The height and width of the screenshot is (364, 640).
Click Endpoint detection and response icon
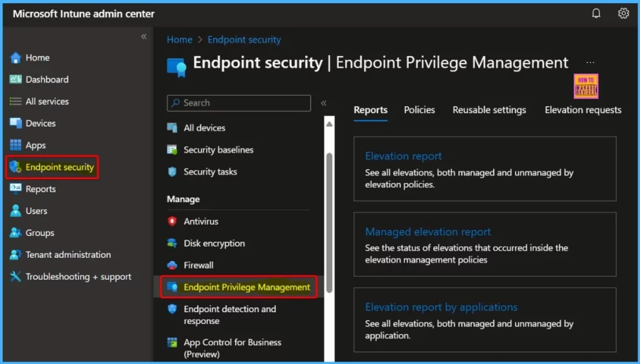tap(172, 310)
